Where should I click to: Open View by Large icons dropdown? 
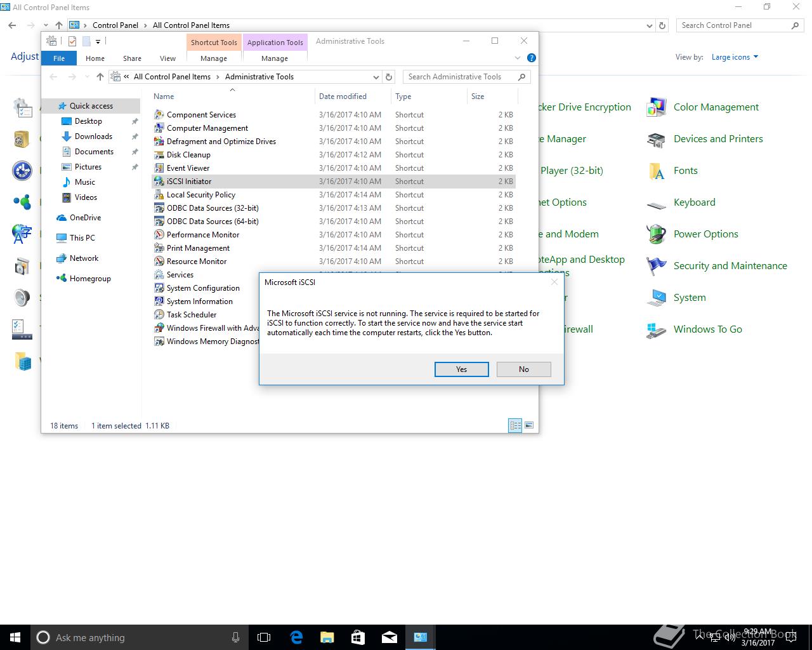coord(735,57)
